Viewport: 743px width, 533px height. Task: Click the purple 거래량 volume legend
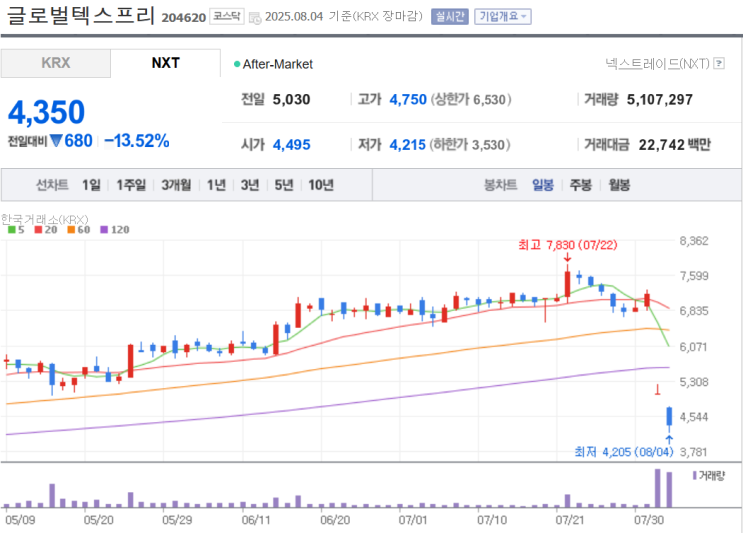708,475
